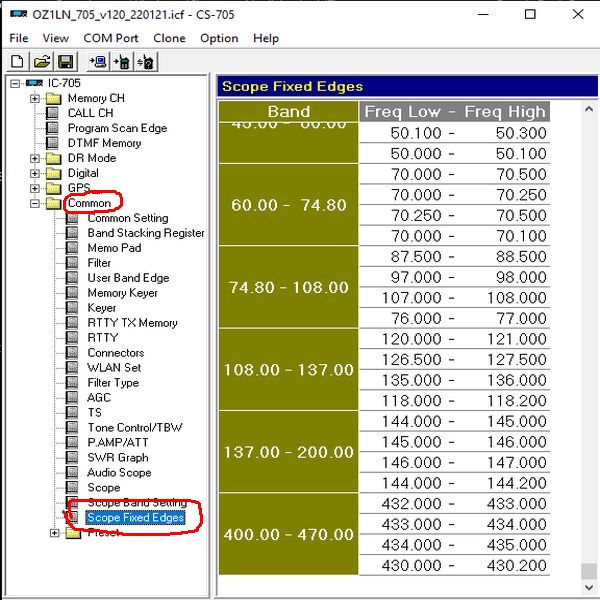Click the icon beside DTMF Memory
600x600 pixels.
click(52, 143)
